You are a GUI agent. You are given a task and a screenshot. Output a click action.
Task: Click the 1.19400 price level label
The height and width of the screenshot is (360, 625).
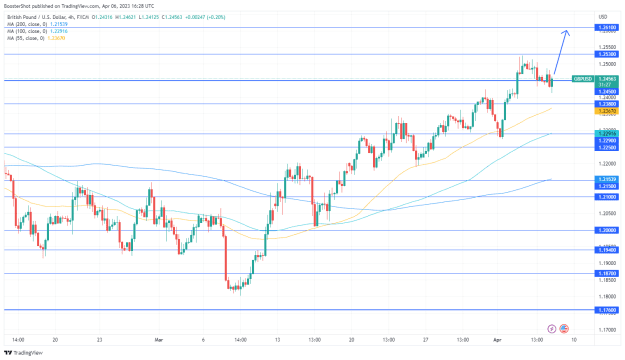(607, 250)
